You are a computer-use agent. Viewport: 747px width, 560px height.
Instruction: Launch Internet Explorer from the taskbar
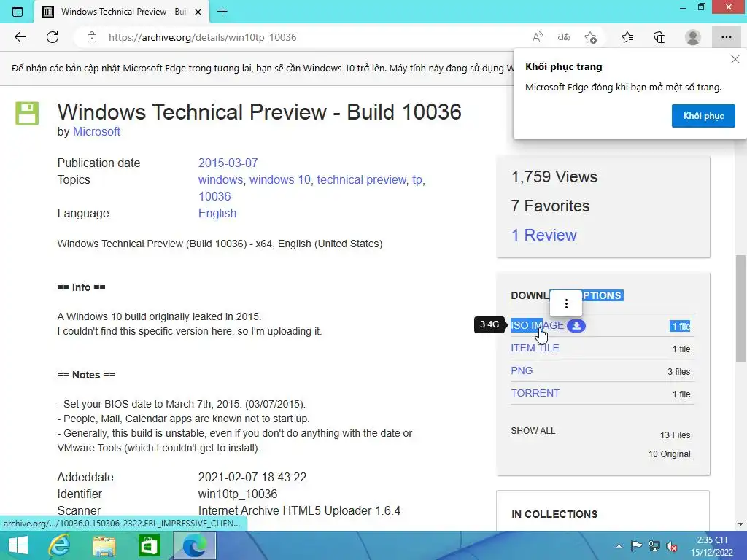(x=60, y=545)
